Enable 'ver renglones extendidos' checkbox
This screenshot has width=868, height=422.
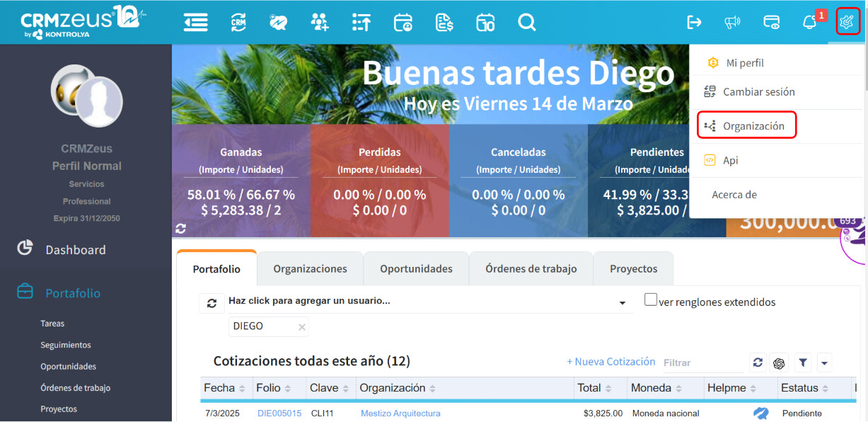click(651, 300)
